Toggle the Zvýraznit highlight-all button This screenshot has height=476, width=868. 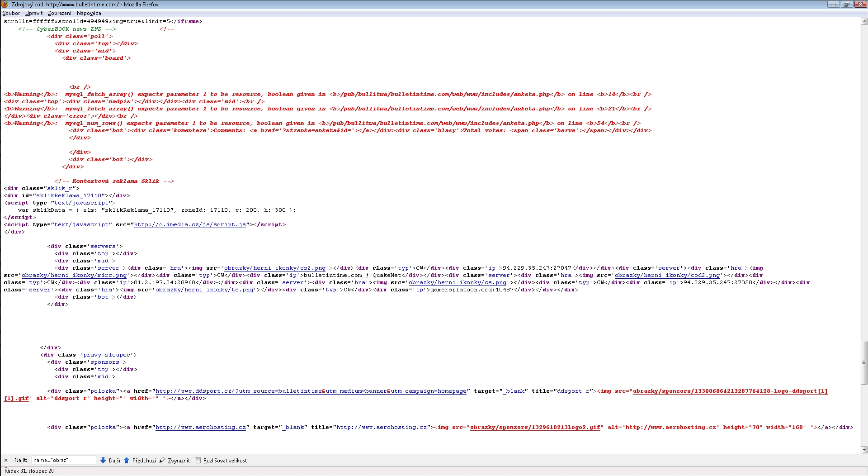[x=179, y=461]
